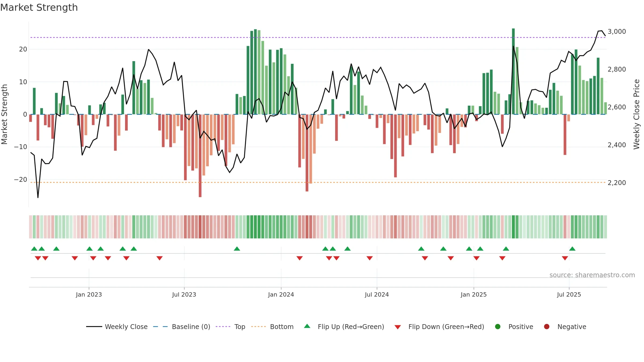Click the red Flip Down triangle icon in legend

[398, 327]
